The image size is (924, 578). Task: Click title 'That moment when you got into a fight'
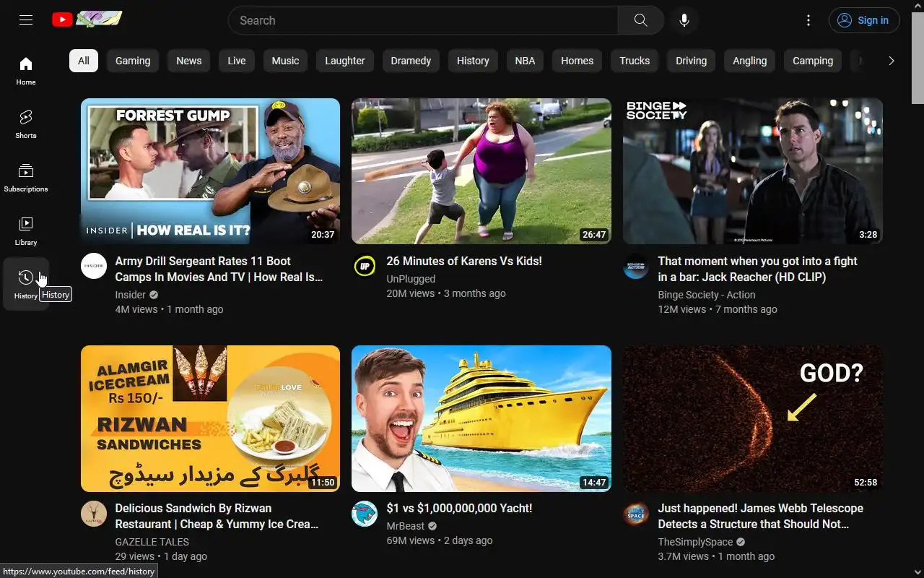click(x=758, y=269)
